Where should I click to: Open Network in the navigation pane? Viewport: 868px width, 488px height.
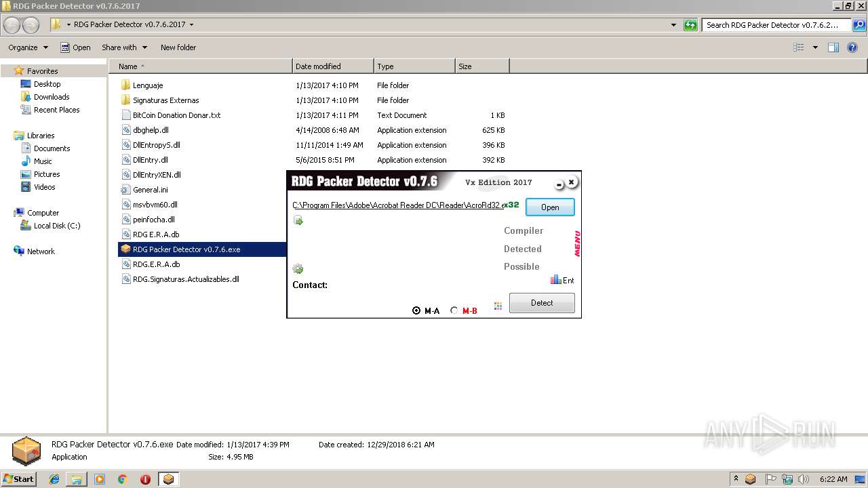pyautogui.click(x=41, y=251)
